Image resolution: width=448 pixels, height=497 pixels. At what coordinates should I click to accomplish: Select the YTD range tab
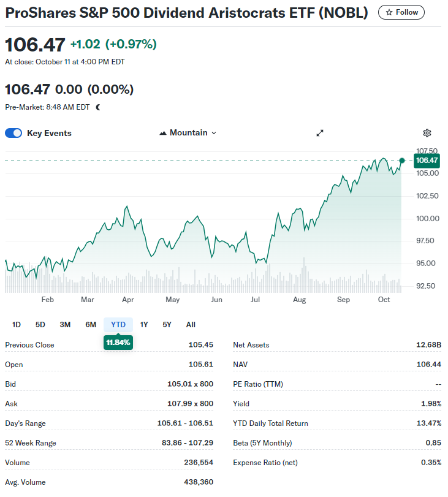(118, 325)
